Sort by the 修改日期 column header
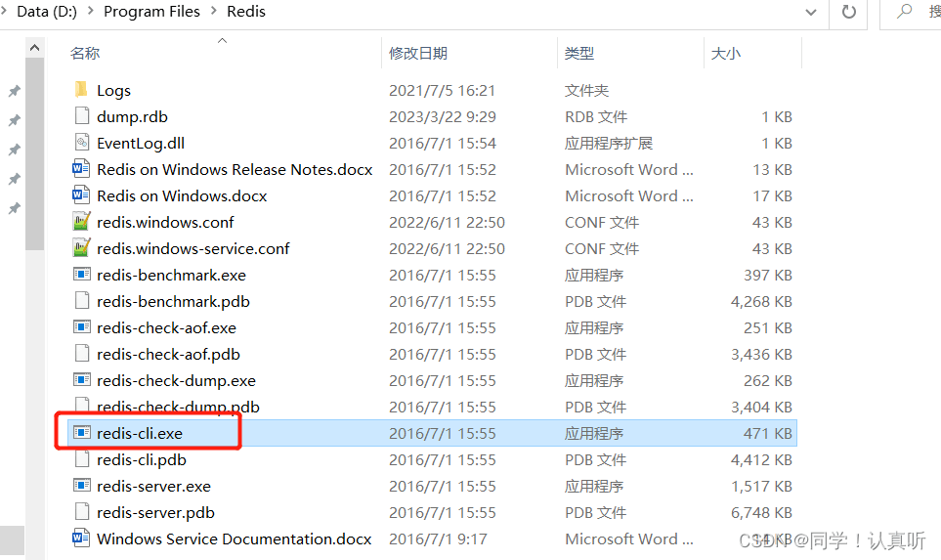941x560 pixels. pos(418,54)
